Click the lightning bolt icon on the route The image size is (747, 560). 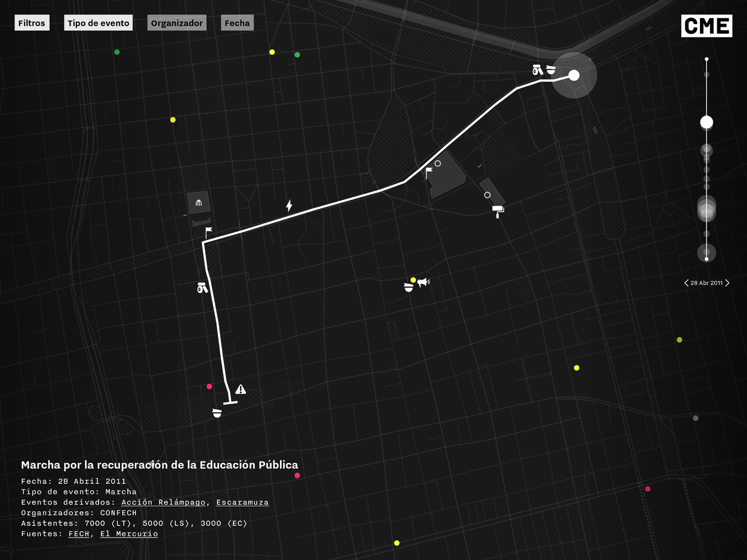tap(289, 206)
